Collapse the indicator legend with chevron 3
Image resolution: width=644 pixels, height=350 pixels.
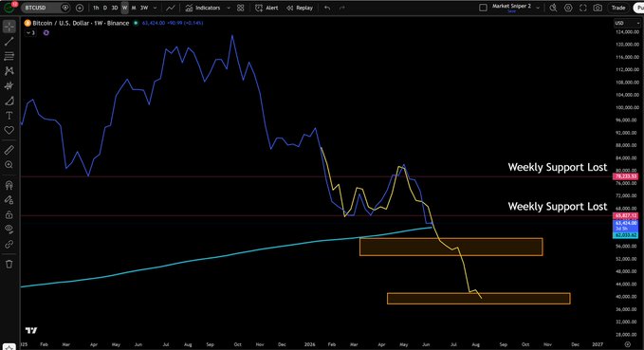pyautogui.click(x=30, y=33)
